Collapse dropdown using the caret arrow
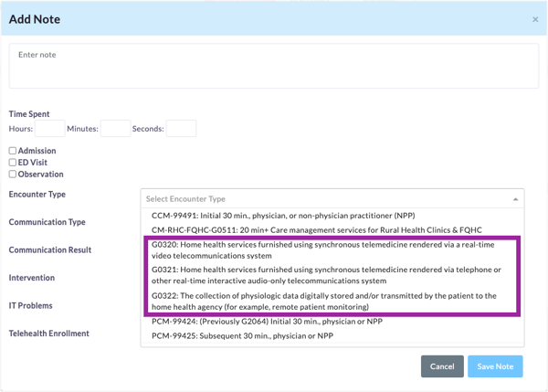 [515, 199]
